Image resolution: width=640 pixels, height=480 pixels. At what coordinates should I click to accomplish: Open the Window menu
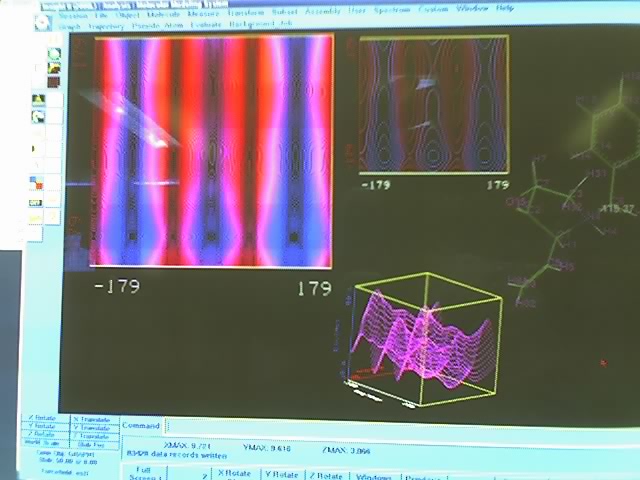tap(472, 8)
